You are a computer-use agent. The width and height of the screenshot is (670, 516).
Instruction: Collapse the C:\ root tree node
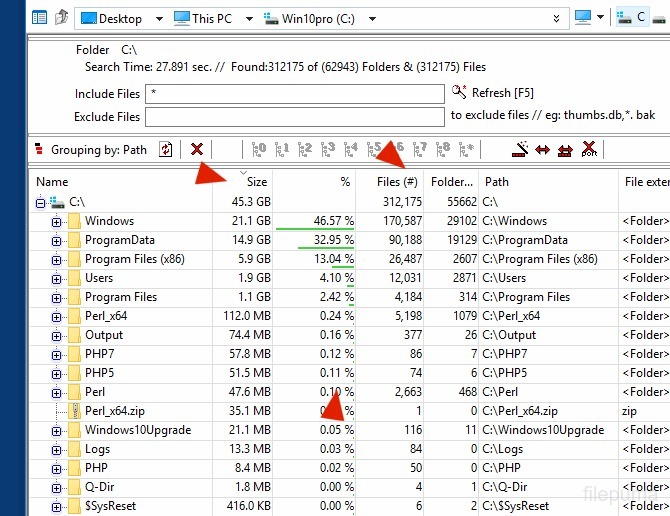(x=40, y=202)
